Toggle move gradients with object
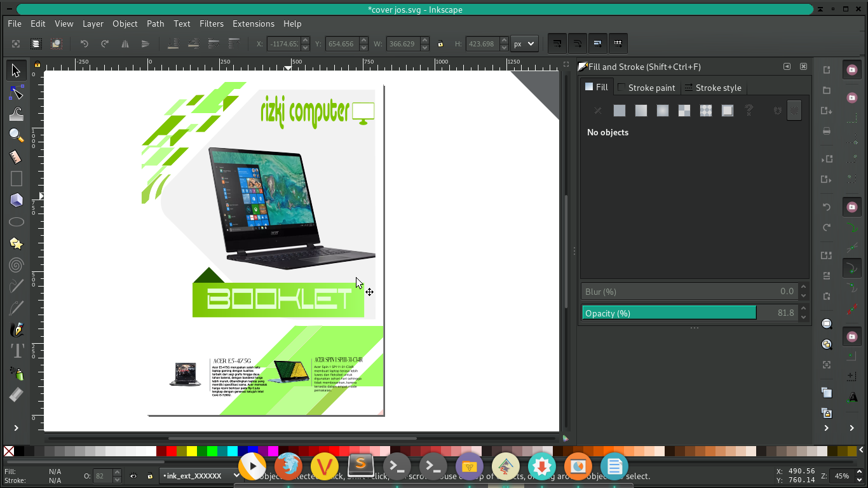The image size is (868, 488). click(598, 44)
